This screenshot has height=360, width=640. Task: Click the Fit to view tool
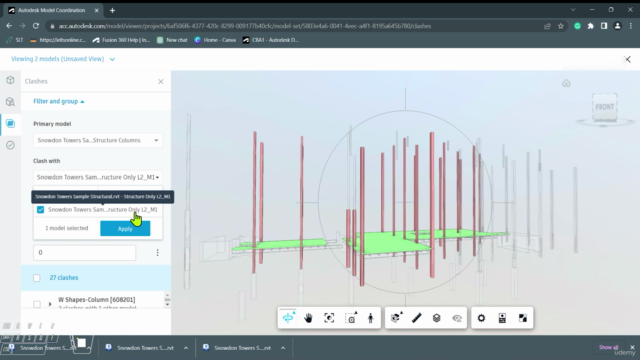point(329,318)
